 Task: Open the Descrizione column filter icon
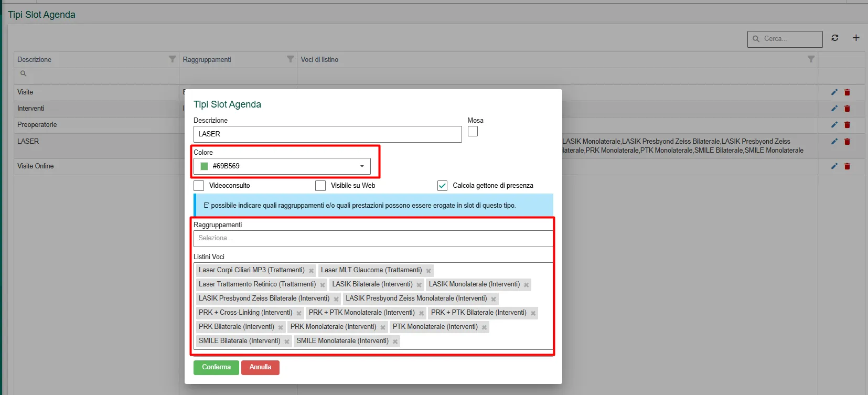[x=172, y=59]
